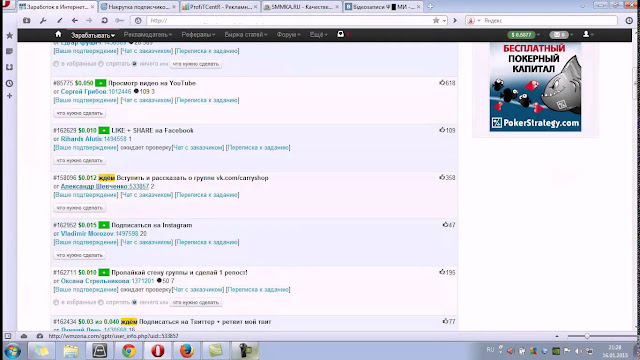Bookmark the page with the address bar star
Viewport: 640px width, 360px height.
pos(436,20)
